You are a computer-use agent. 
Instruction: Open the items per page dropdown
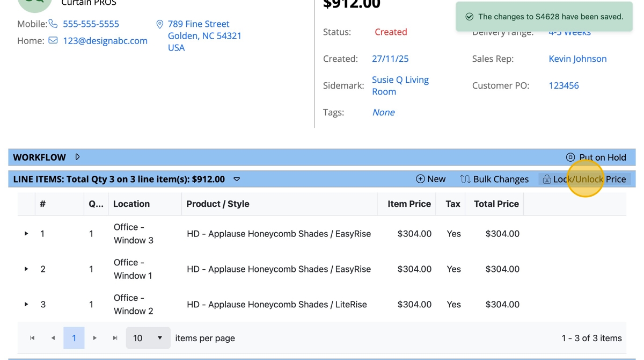point(148,338)
